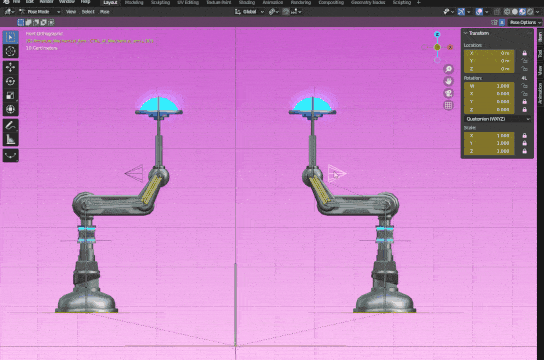
Task: Open the Pose Options popover
Action: pos(525,23)
